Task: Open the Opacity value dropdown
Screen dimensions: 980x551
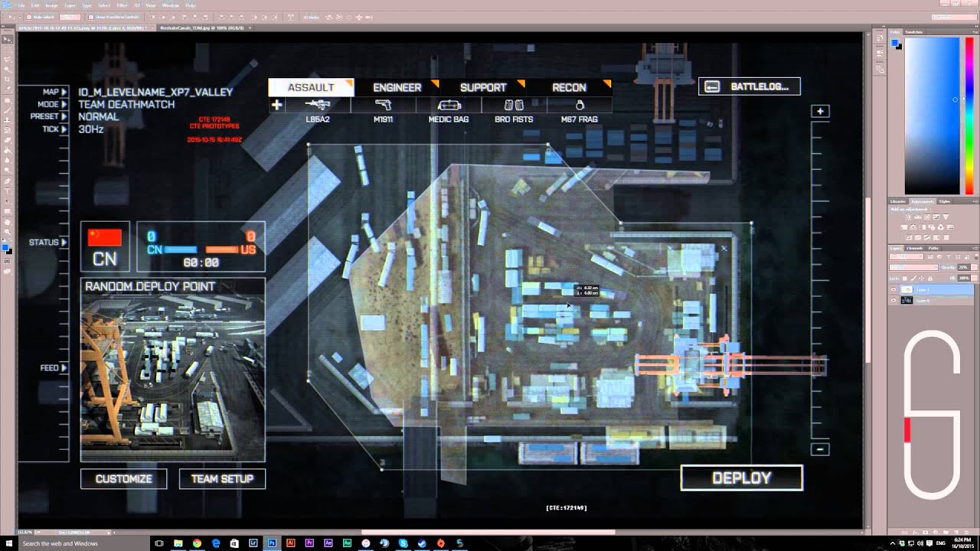Action: [975, 267]
